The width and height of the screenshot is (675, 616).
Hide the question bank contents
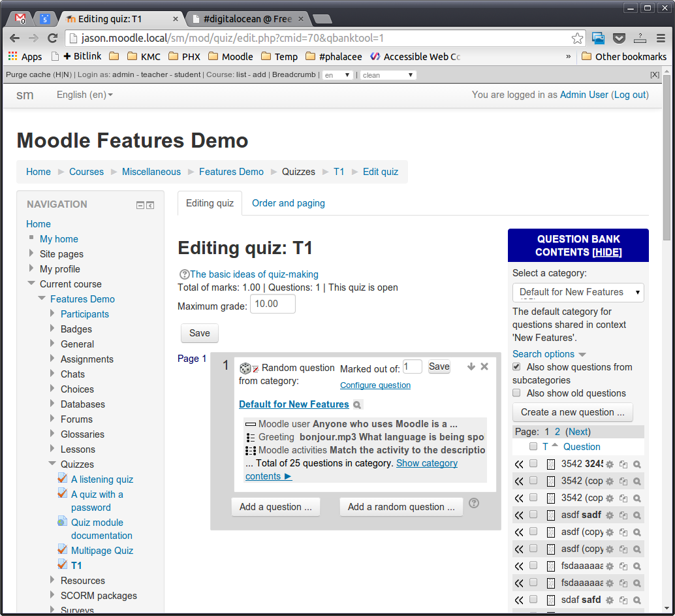point(607,252)
